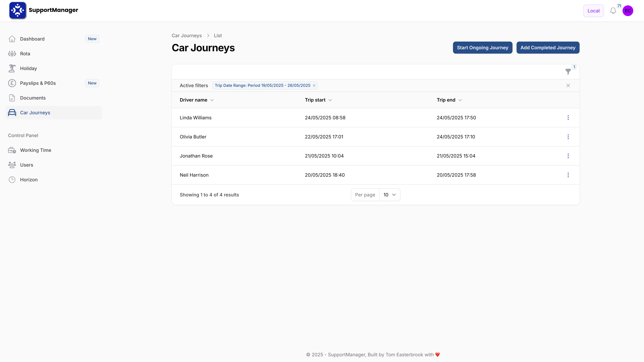Click the Documents file icon
Image resolution: width=644 pixels, height=362 pixels.
click(12, 98)
